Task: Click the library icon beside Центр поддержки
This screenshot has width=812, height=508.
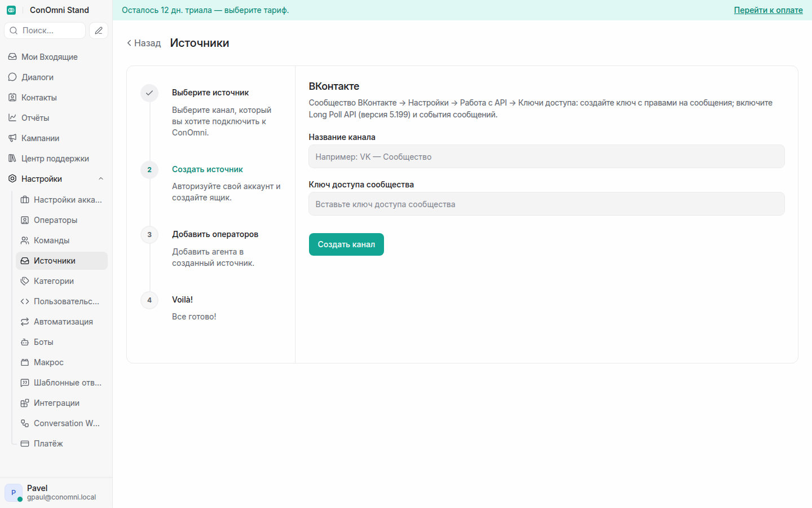Action: coord(12,159)
